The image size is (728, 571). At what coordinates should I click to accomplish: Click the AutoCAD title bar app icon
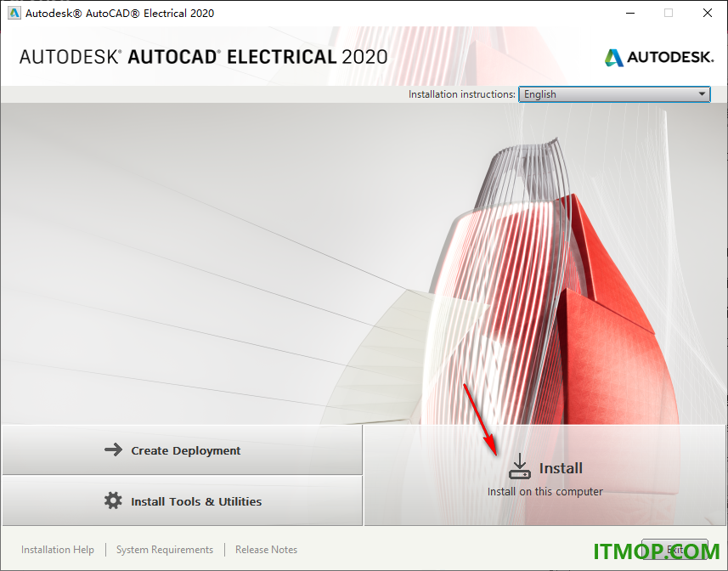[x=14, y=13]
